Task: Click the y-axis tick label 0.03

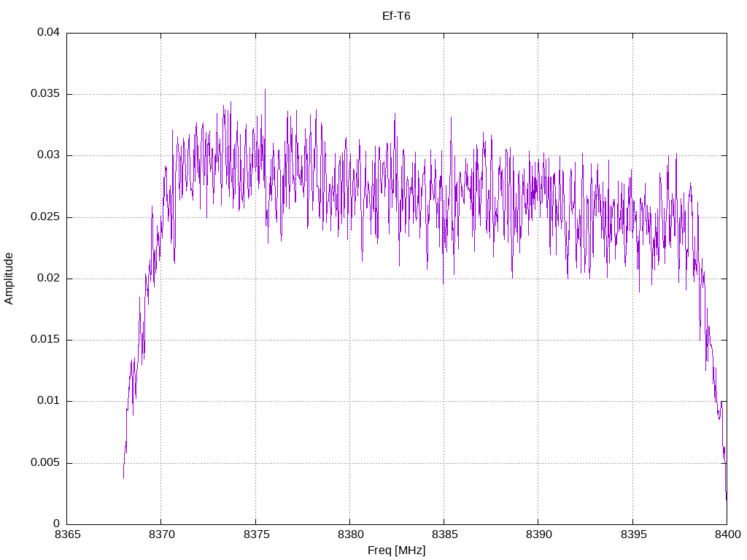Action: [x=49, y=155]
